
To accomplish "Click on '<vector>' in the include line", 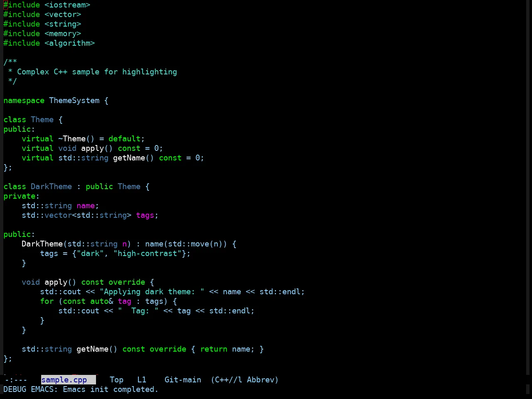I will click(x=63, y=15).
